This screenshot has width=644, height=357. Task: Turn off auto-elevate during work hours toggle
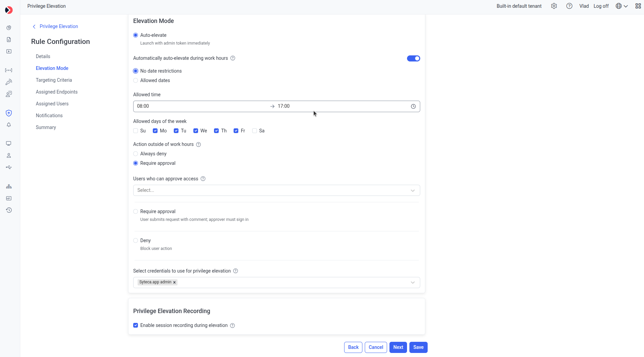point(413,58)
